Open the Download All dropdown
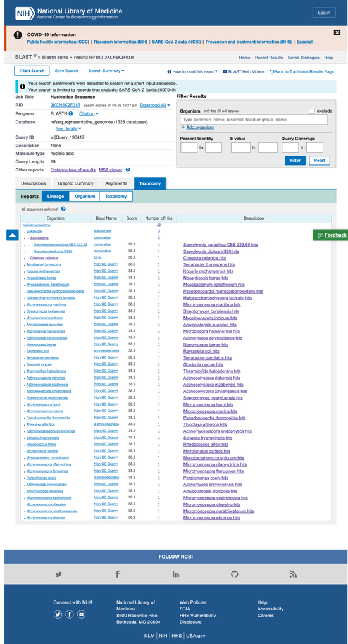The height and width of the screenshot is (644, 348). click(155, 105)
